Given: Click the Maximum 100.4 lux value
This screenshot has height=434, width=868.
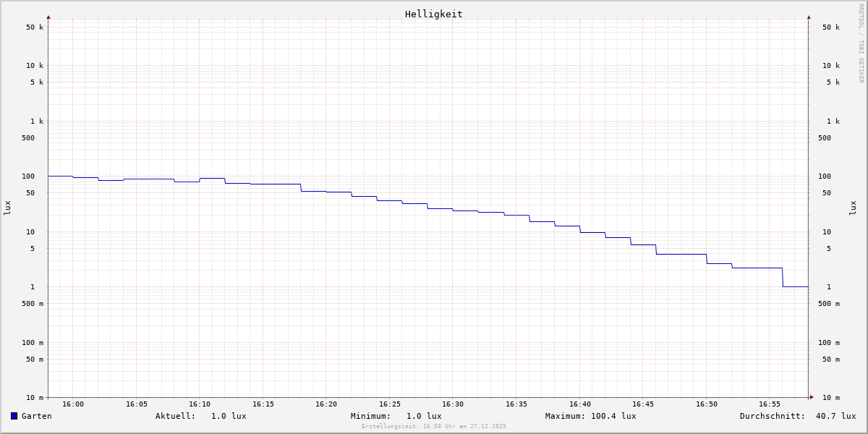Looking at the screenshot, I should (613, 416).
